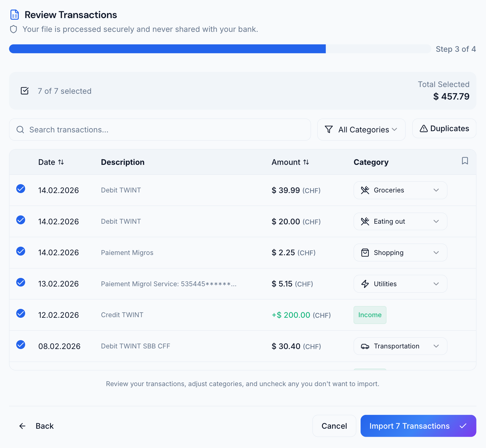Click the Cancel button
Viewport: 486px width, 448px height.
[334, 426]
